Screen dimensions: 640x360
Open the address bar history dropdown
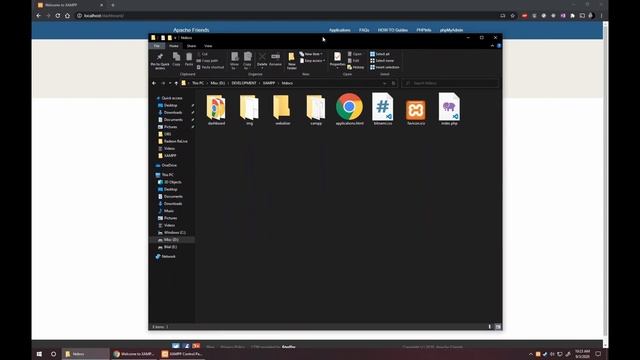[384, 83]
